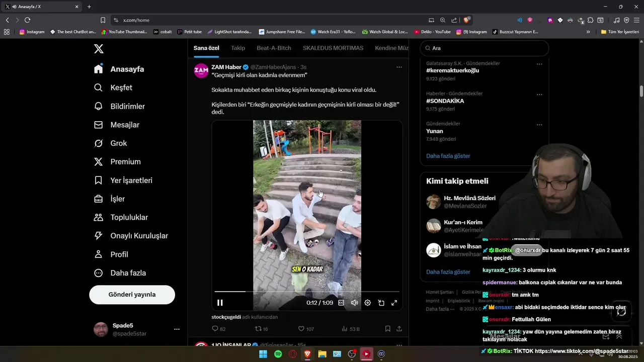The height and width of the screenshot is (362, 644).
Task: Reload the browser page
Action: [27, 20]
